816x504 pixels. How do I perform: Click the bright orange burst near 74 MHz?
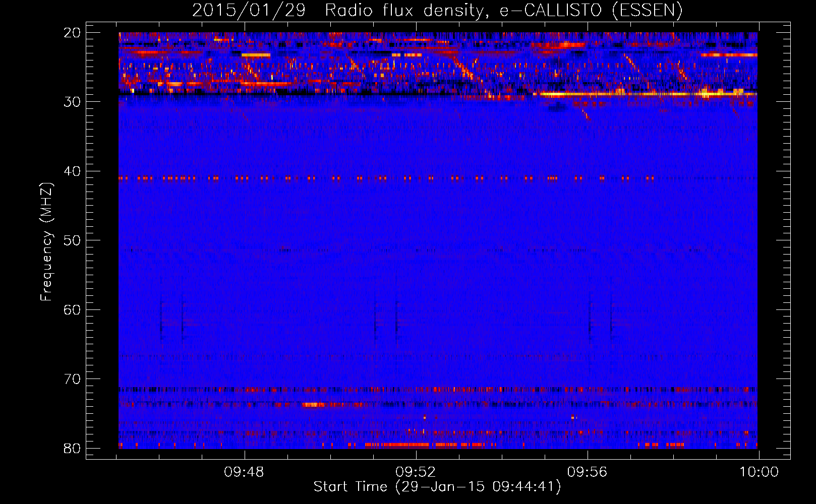pyautogui.click(x=314, y=405)
